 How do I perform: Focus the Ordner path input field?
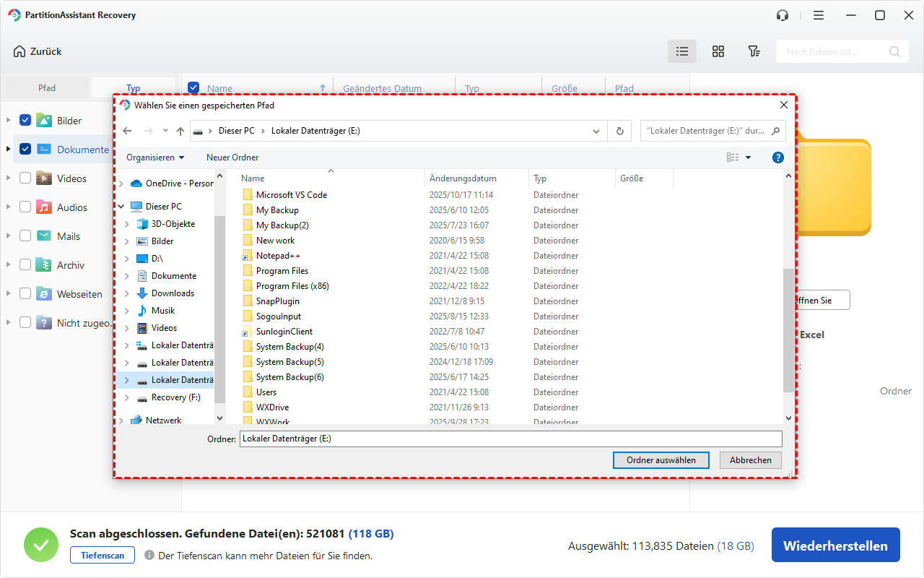[x=510, y=439]
